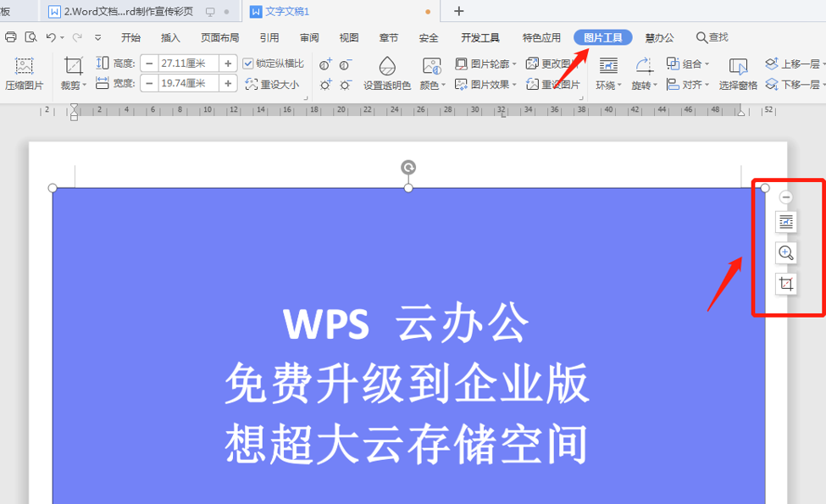Open the 旋转 rotate dropdown
The width and height of the screenshot is (826, 504).
(644, 73)
